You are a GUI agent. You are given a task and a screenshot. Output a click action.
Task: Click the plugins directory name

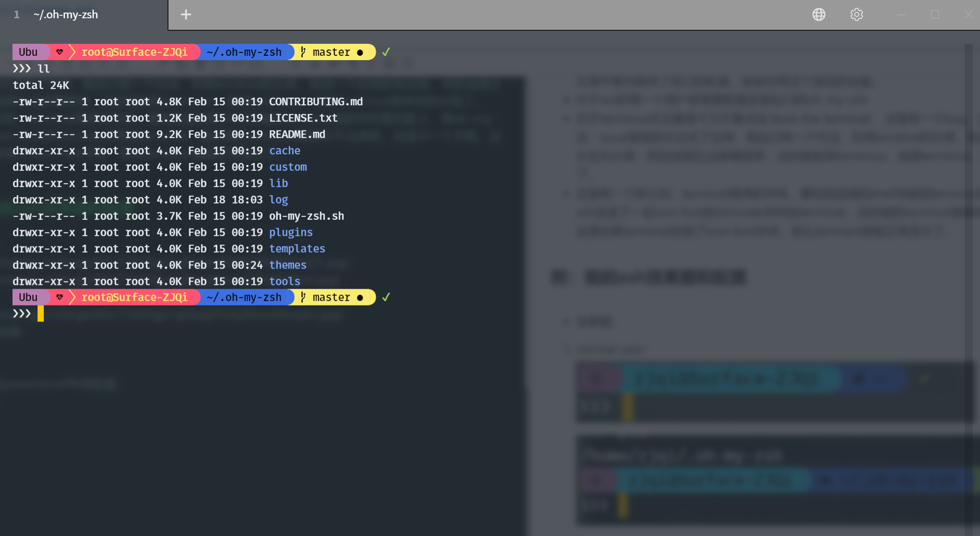291,232
